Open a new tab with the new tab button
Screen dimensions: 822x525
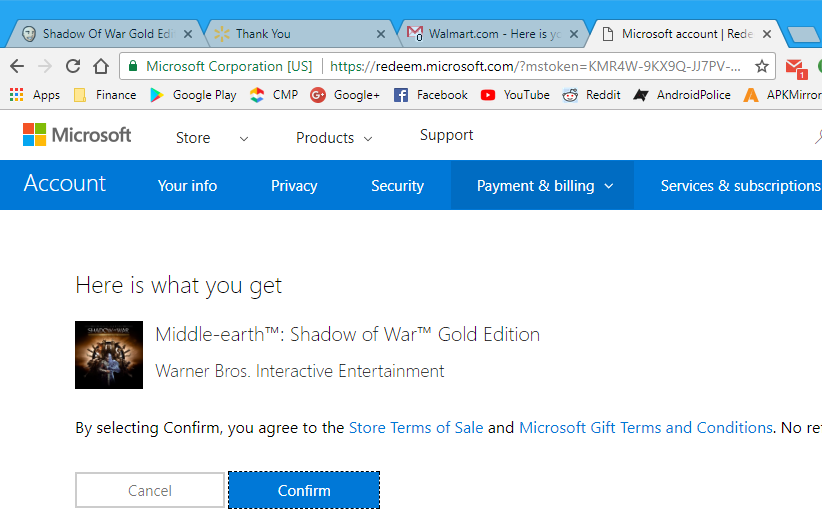point(803,35)
